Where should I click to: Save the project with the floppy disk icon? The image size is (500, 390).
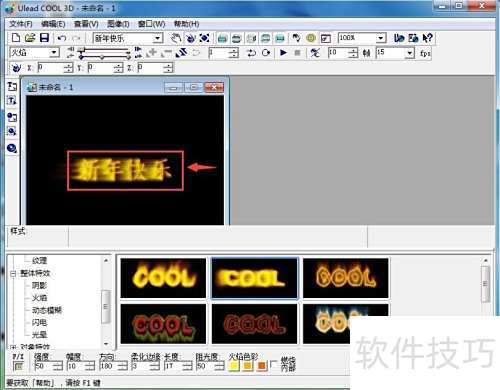coord(44,38)
